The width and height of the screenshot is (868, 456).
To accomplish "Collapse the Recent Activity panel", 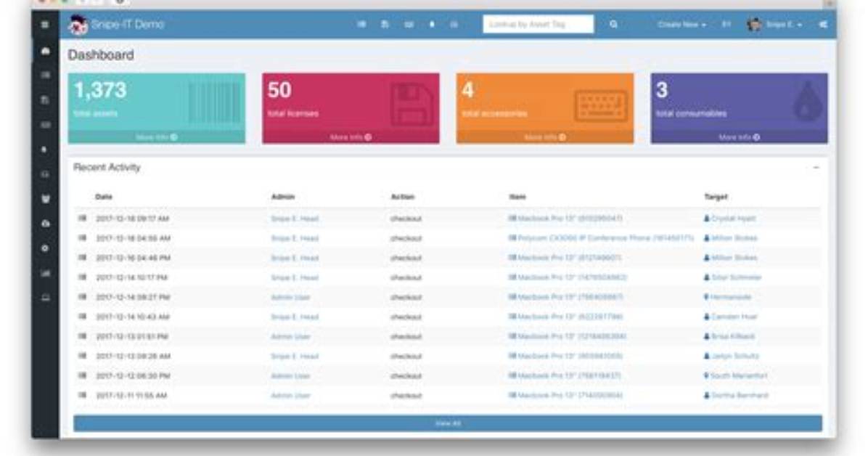I will 816,167.
